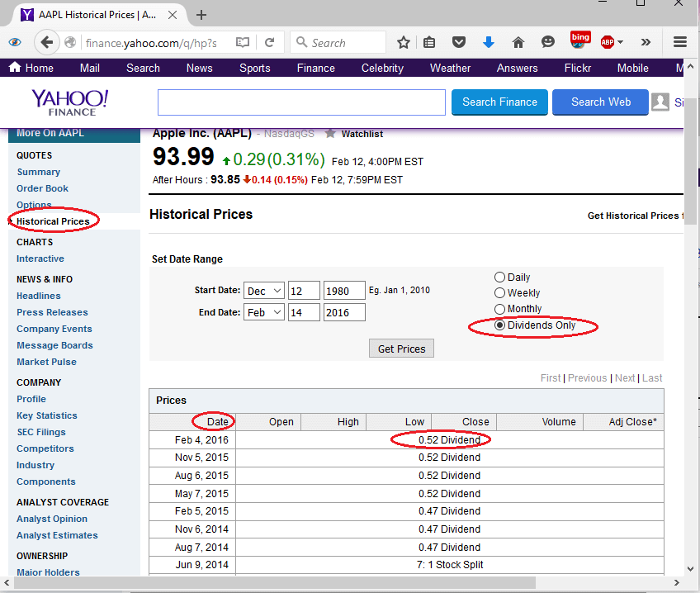Image resolution: width=700 pixels, height=593 pixels.
Task: Open the Firefox hamburger menu
Action: (x=680, y=42)
